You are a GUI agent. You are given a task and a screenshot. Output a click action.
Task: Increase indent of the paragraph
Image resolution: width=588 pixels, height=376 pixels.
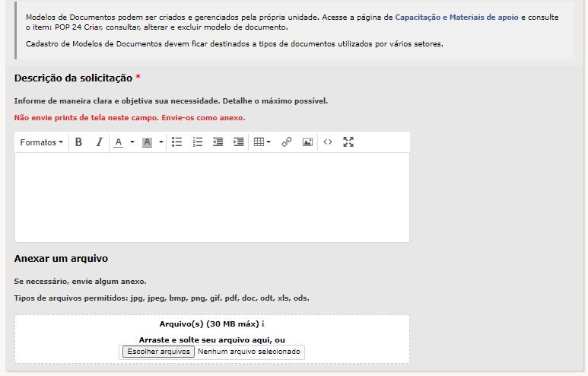coord(239,142)
